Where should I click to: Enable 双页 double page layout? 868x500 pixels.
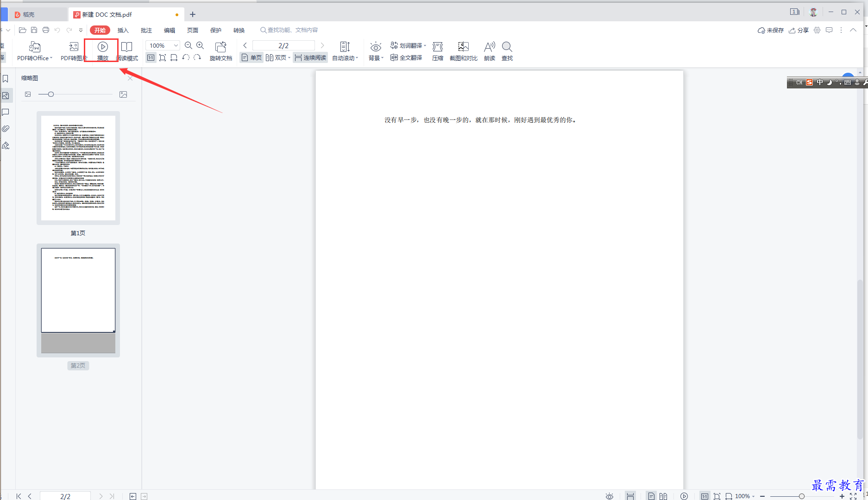tap(278, 57)
